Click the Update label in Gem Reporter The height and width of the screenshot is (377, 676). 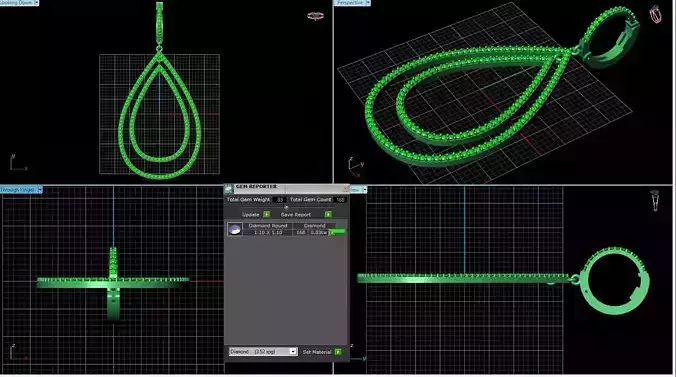point(250,214)
